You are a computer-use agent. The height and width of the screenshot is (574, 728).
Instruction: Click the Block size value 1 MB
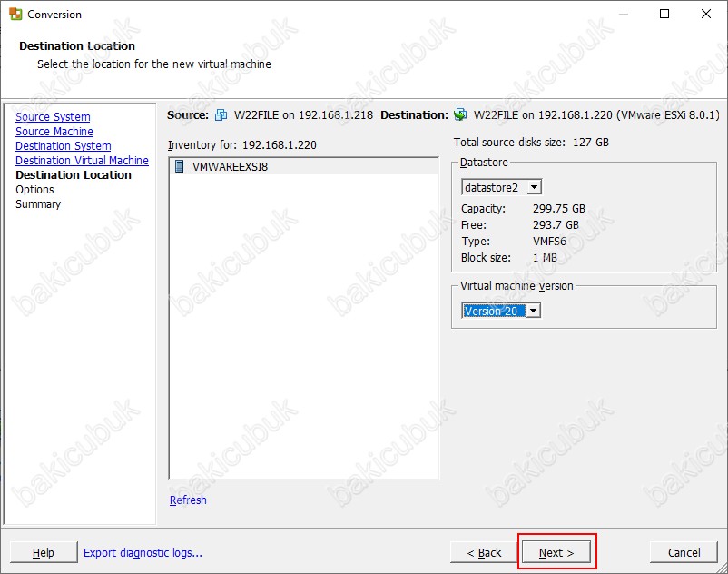(x=545, y=257)
